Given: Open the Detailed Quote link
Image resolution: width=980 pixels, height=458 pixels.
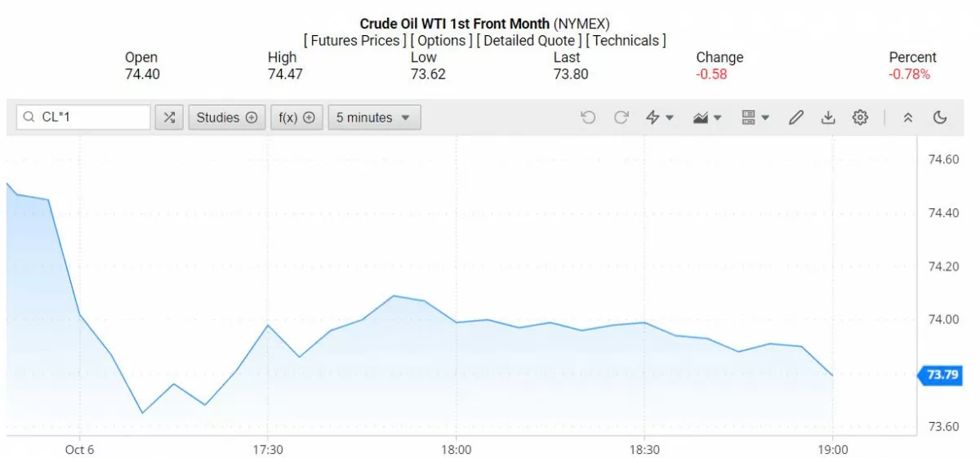Looking at the screenshot, I should pos(528,40).
